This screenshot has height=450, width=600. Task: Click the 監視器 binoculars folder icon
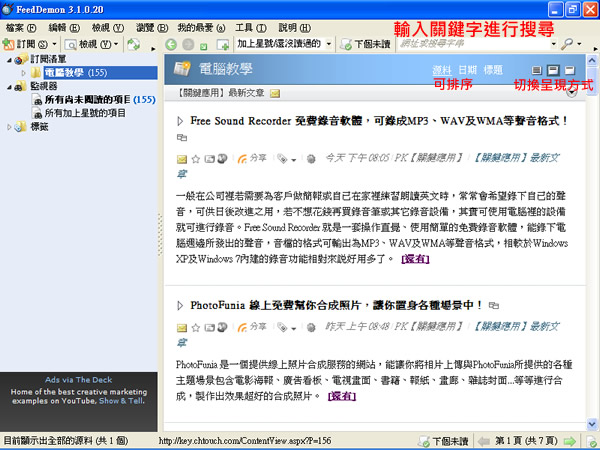coord(21,86)
